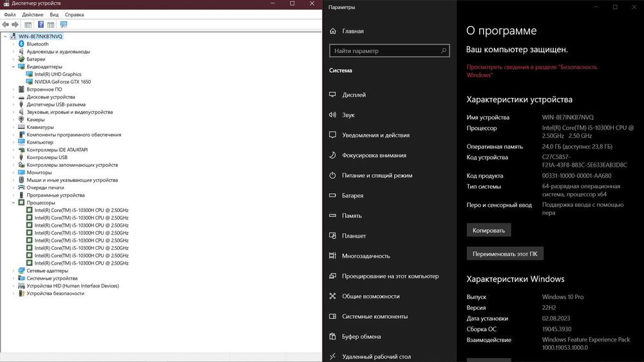The height and width of the screenshot is (362, 644).
Task: Expand the Мыши и иные указывающие устройства arrow
Action: [14, 180]
